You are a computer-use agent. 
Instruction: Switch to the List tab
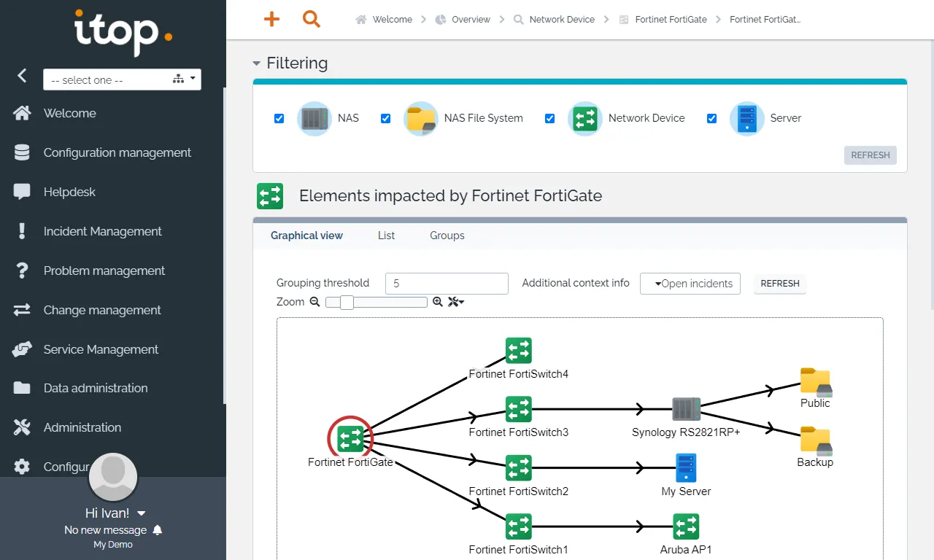(x=386, y=236)
